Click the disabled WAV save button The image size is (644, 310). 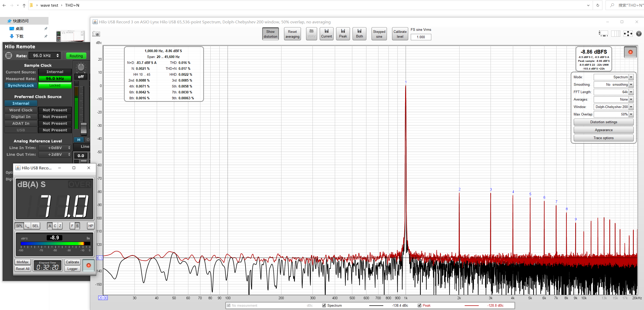coord(311,34)
